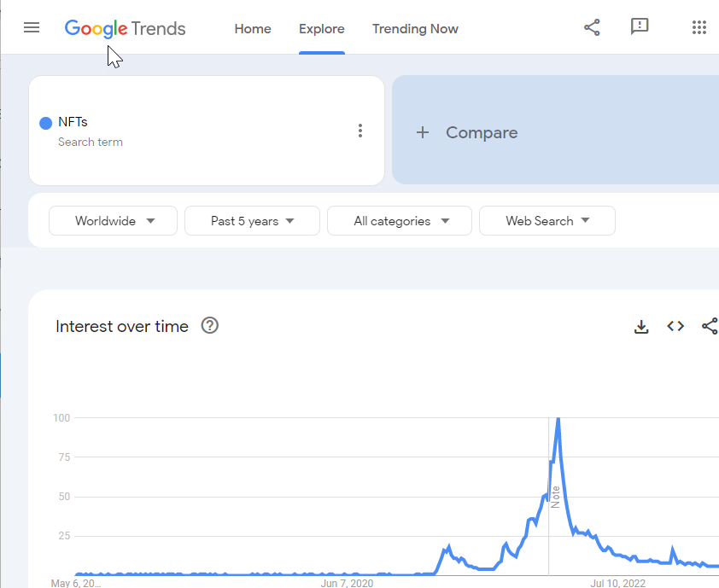The height and width of the screenshot is (588, 719).
Task: Switch to the Trending Now tab
Action: point(415,29)
